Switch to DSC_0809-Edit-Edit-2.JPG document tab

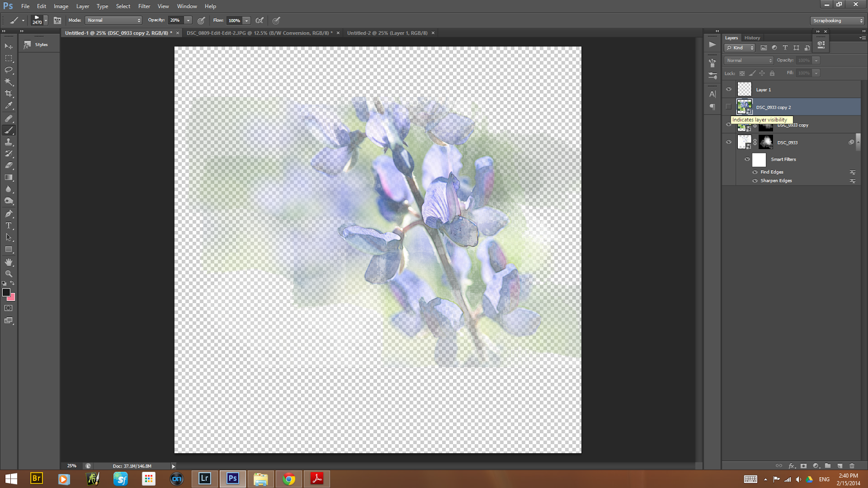click(x=260, y=33)
